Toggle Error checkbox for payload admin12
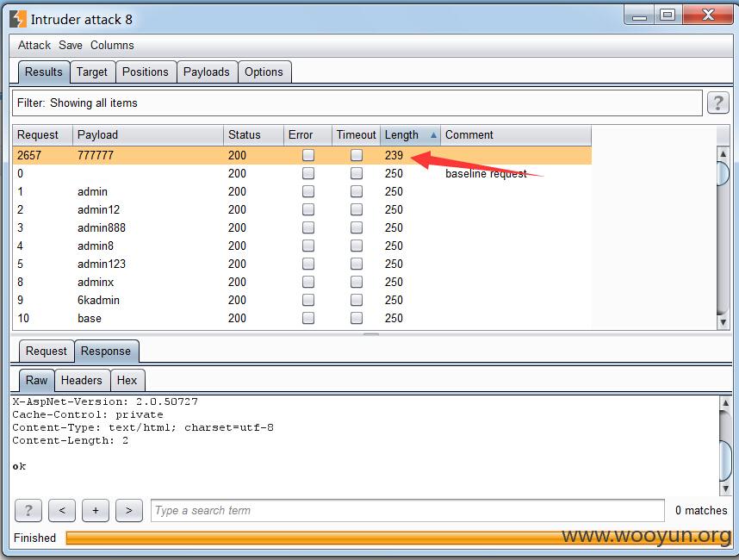Viewport: 739px width, 560px height. coord(308,209)
